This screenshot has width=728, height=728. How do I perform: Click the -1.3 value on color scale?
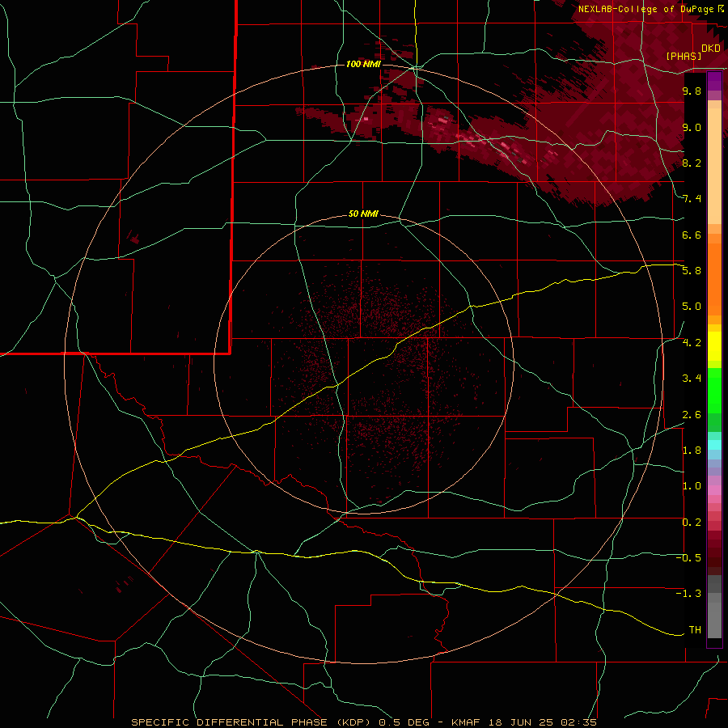688,595
